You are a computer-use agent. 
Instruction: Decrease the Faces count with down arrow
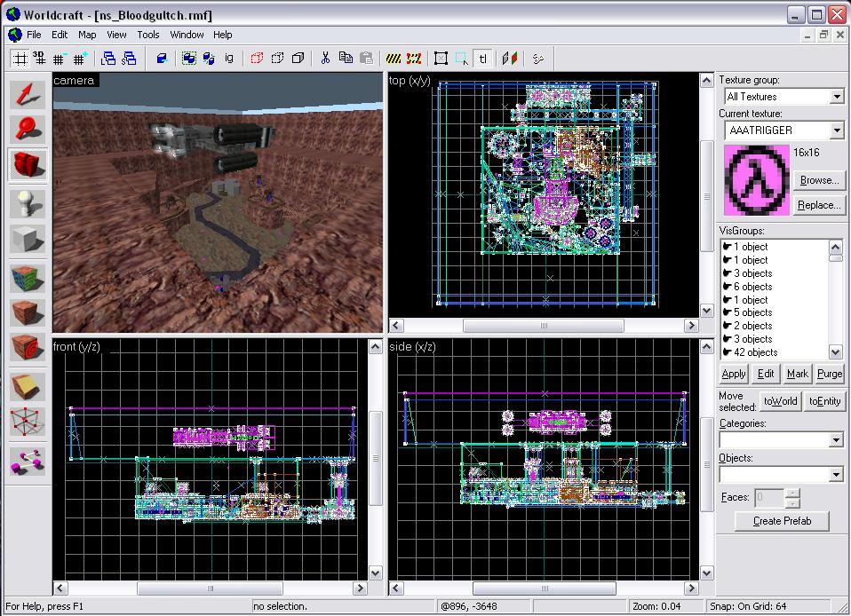792,502
